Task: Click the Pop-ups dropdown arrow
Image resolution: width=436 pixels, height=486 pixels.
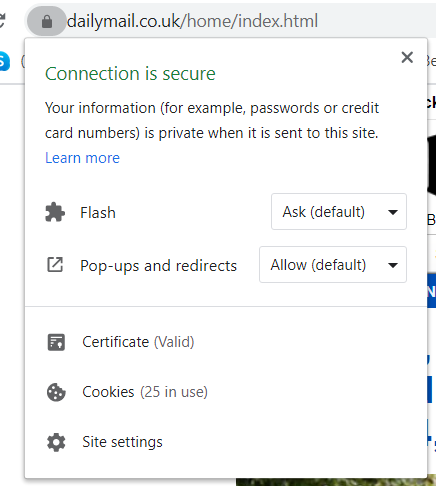Action: pyautogui.click(x=393, y=265)
